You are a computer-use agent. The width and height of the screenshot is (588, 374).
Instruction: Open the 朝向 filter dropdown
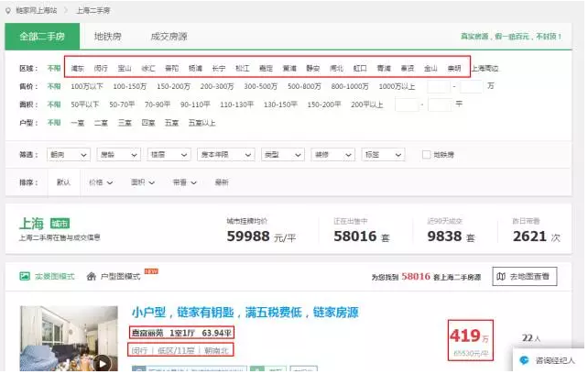tap(69, 154)
